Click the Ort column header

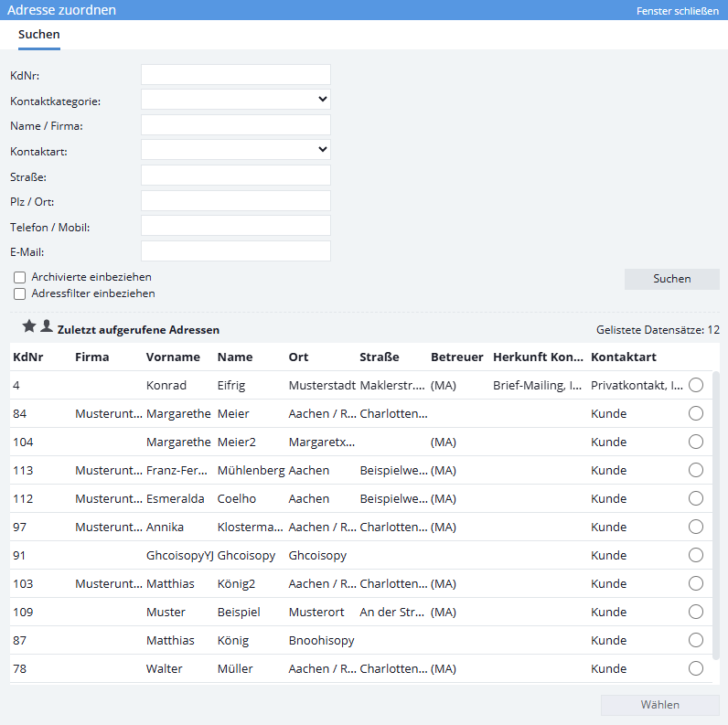[x=298, y=357]
